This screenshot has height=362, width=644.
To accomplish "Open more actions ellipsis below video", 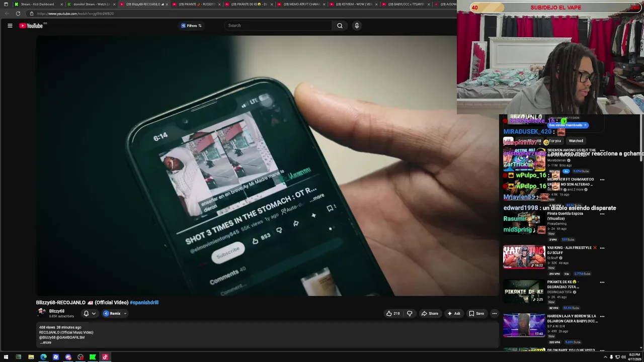I will [494, 313].
